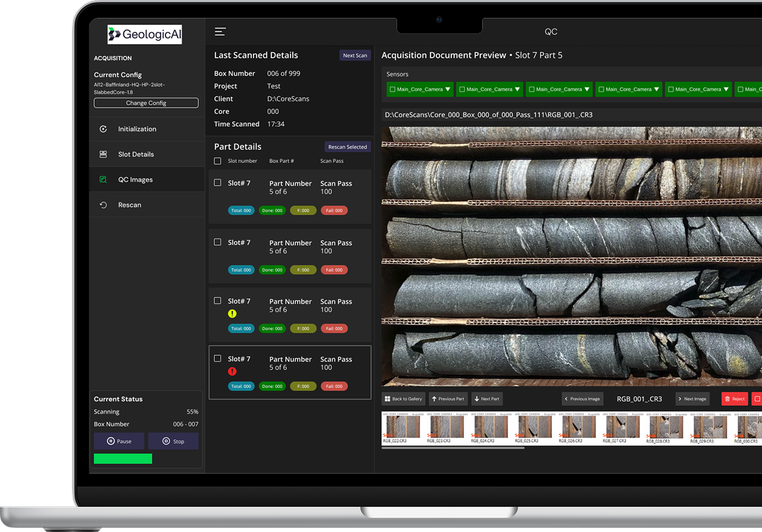
Task: Check the first Slot# 7 checkbox
Action: (217, 183)
